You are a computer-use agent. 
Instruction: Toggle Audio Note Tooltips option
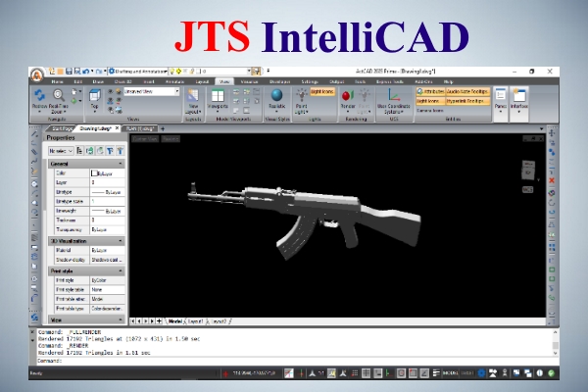click(467, 91)
